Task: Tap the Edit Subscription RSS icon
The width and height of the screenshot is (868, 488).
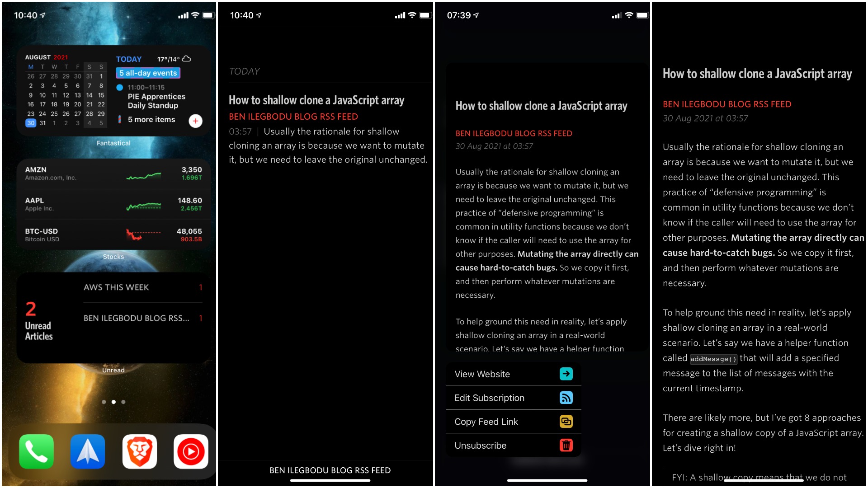Action: [565, 398]
